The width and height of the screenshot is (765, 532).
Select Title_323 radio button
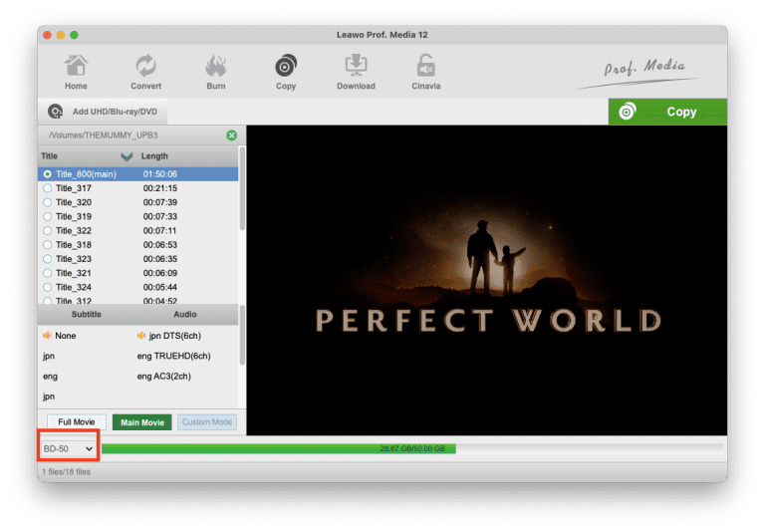(x=48, y=259)
